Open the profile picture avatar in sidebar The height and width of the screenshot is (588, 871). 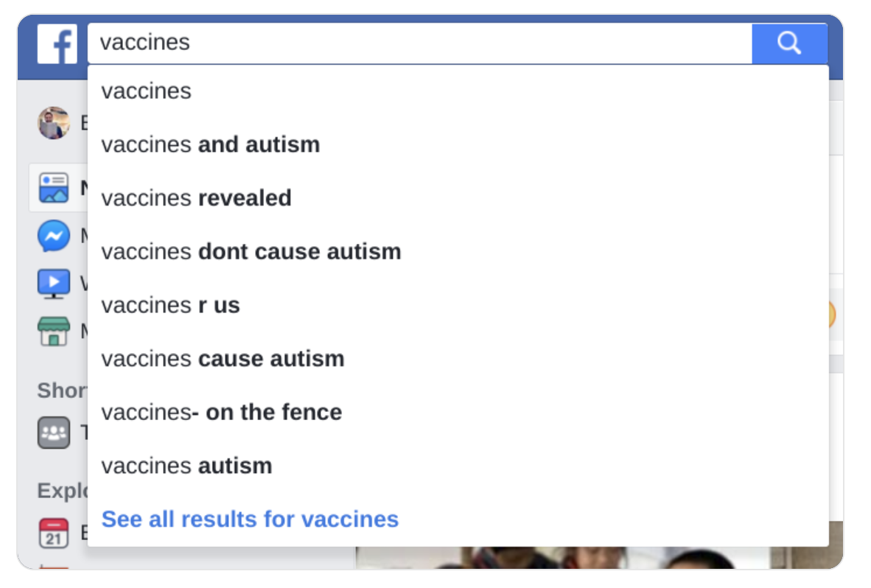coord(54,123)
